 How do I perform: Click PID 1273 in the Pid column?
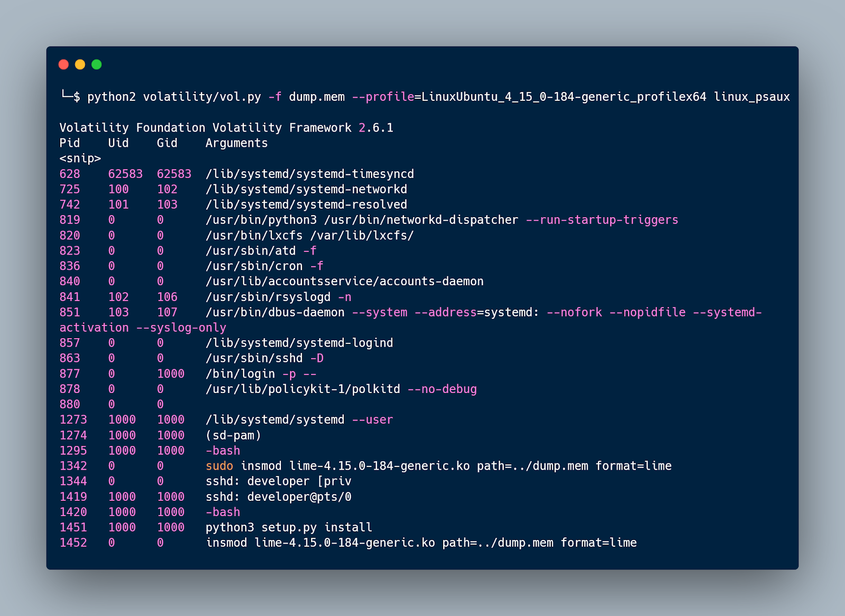(x=73, y=420)
